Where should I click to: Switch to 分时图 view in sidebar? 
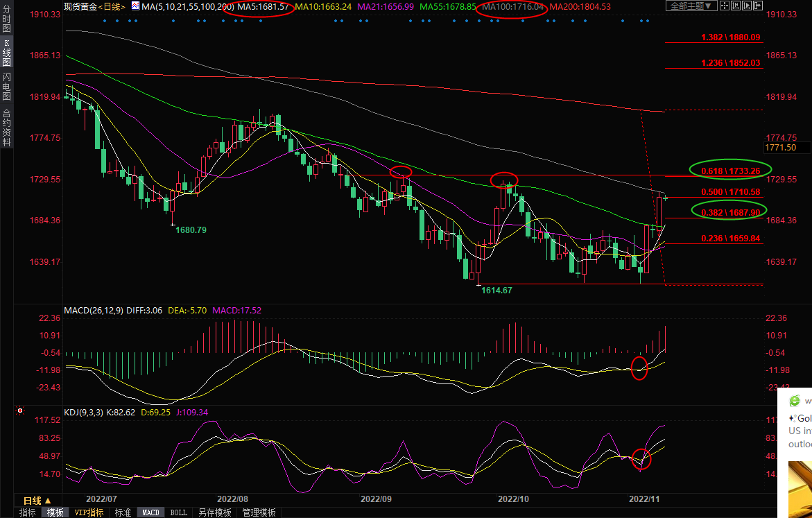6,19
